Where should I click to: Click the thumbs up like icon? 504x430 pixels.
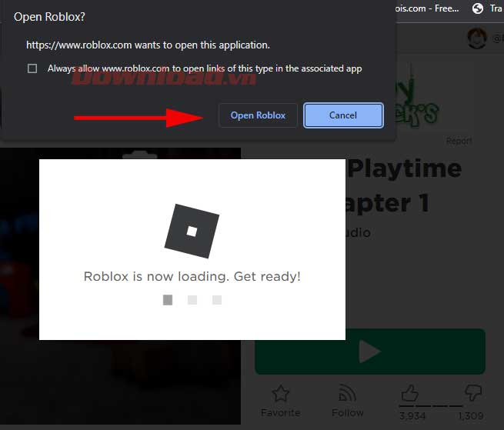click(x=410, y=393)
